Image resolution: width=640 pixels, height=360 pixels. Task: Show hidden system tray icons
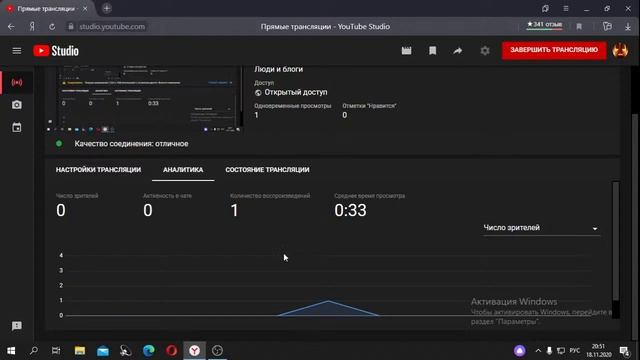point(538,350)
